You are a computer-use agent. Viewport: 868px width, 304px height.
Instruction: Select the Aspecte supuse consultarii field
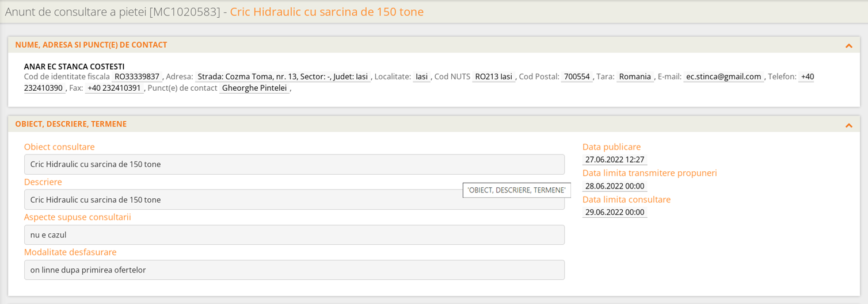[x=294, y=234]
